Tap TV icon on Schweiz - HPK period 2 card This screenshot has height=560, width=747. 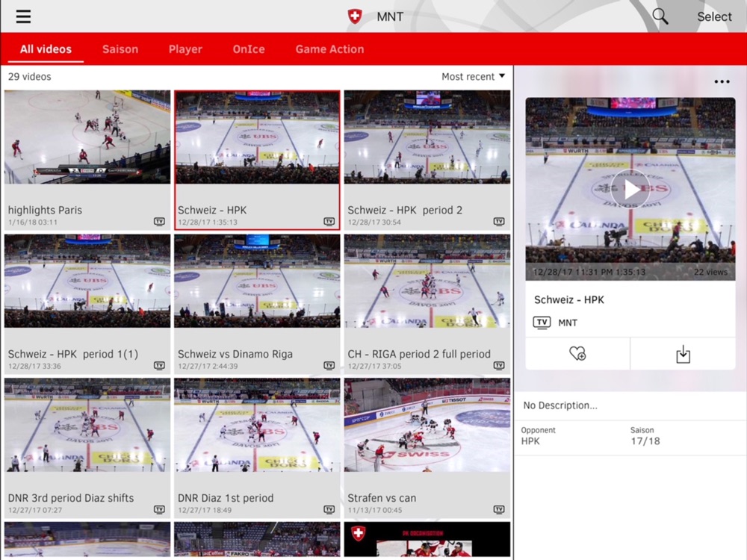pyautogui.click(x=499, y=222)
